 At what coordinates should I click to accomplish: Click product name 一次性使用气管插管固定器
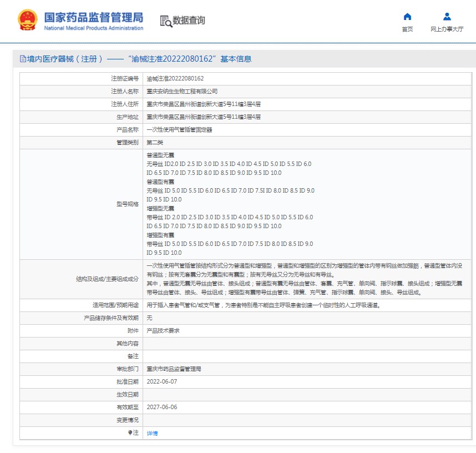point(179,130)
